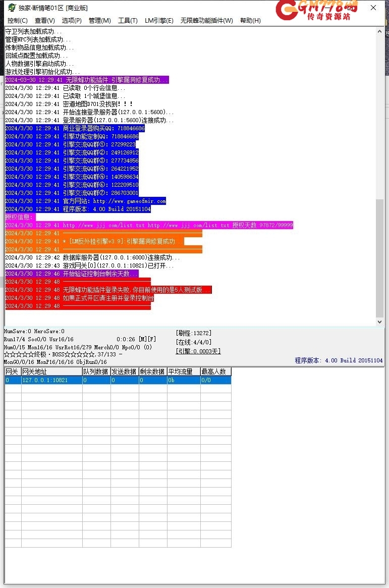The height and width of the screenshot is (588, 389).
Task: Open the 查看(V) menu
Action: [45, 21]
